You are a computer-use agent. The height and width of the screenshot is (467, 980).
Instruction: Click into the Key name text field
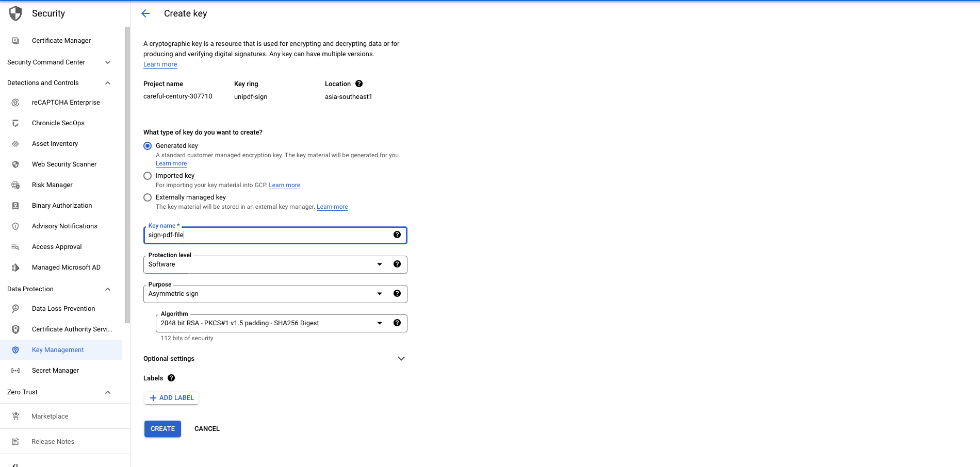tap(268, 235)
